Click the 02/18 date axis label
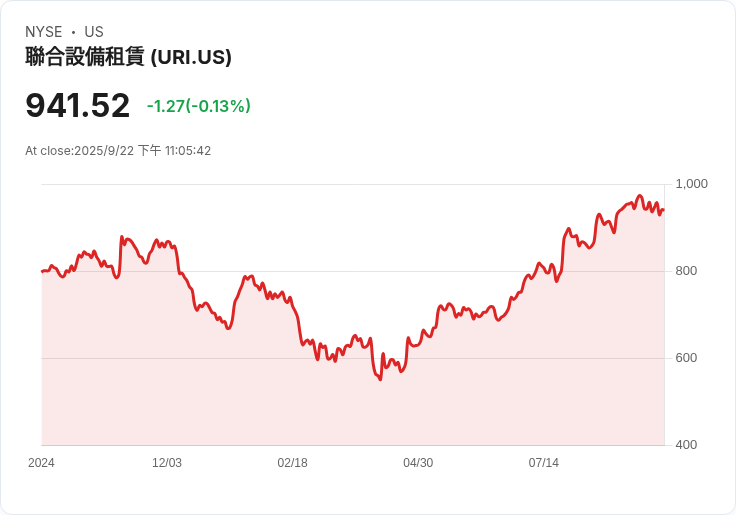The image size is (736, 515). [x=292, y=463]
